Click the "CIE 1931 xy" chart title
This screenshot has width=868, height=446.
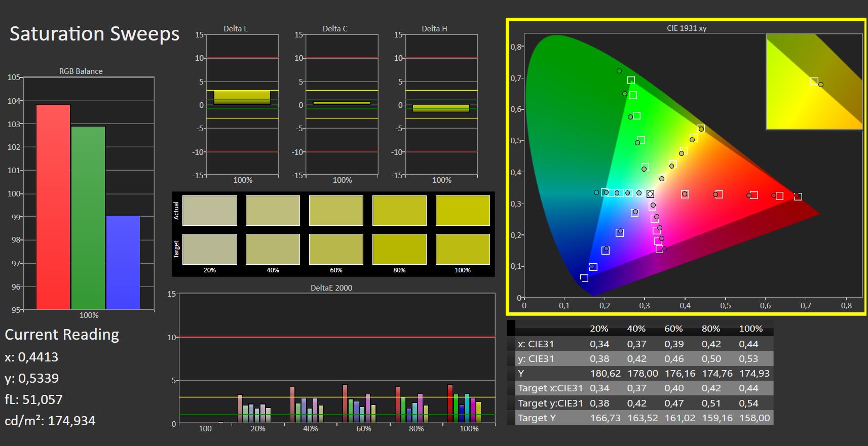click(687, 28)
